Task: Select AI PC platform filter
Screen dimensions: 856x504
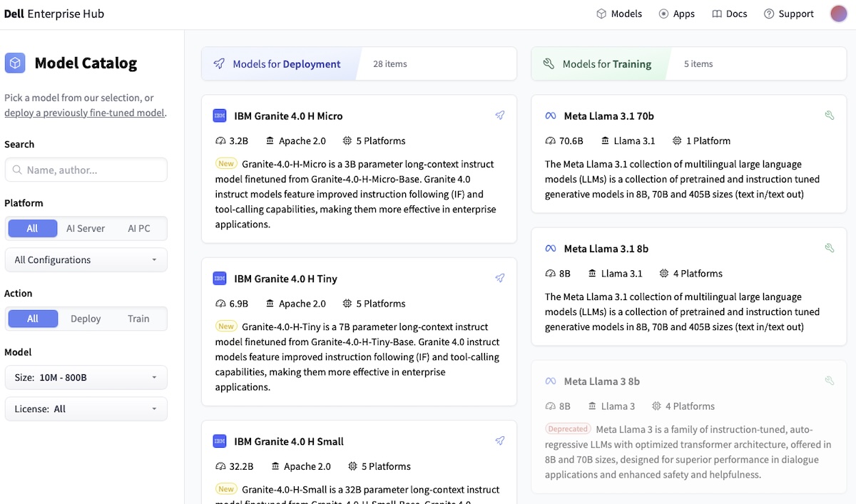Action: [139, 228]
